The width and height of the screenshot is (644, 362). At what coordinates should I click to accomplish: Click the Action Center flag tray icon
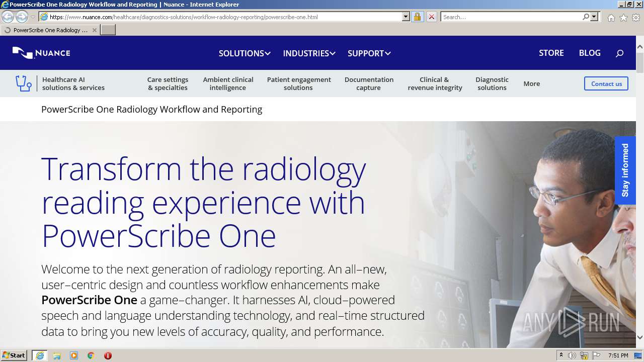pos(596,355)
